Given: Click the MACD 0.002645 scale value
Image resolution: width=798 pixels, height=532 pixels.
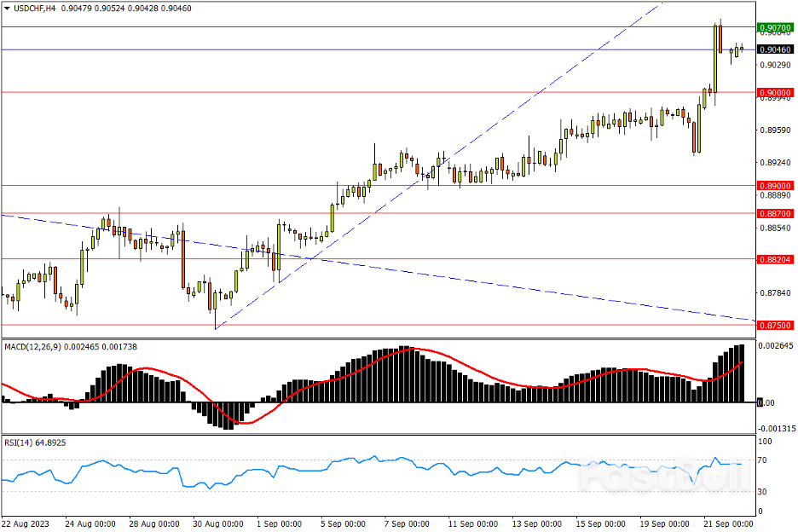Looking at the screenshot, I should [x=776, y=346].
